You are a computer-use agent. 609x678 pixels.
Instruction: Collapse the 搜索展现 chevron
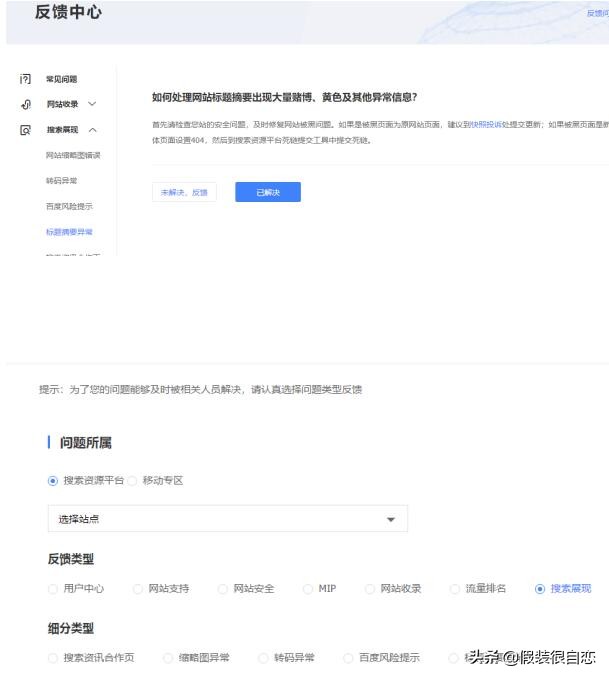click(x=93, y=130)
